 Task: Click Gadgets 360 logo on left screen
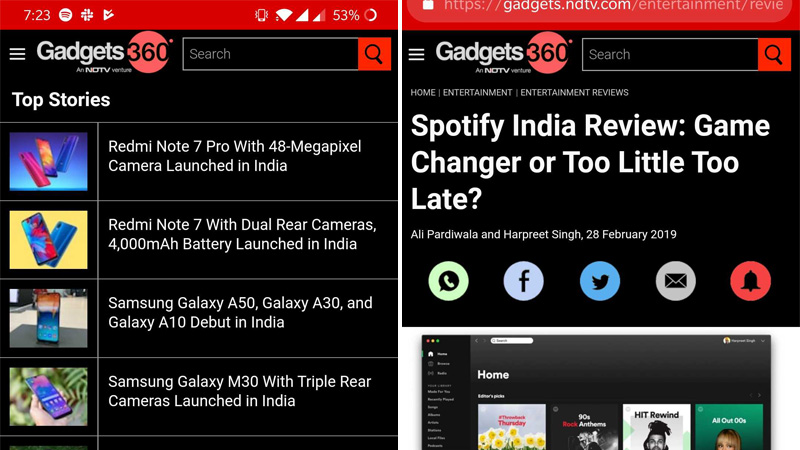tap(105, 53)
